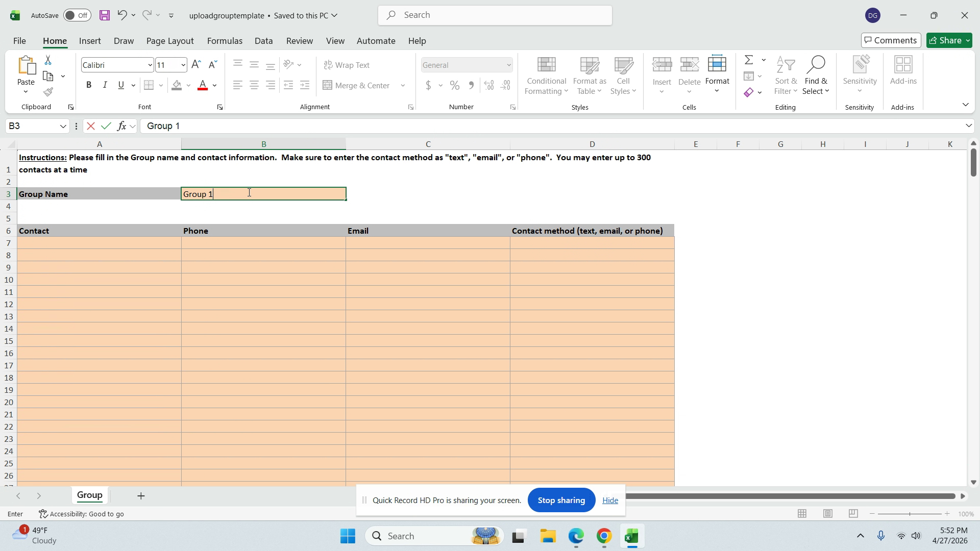Click the Center alignment icon
This screenshot has width=980, height=551.
pos(254,85)
